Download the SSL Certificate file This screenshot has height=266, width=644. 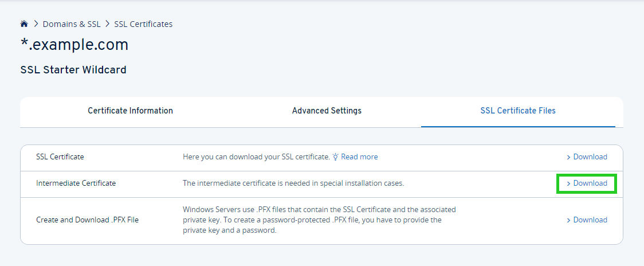587,157
